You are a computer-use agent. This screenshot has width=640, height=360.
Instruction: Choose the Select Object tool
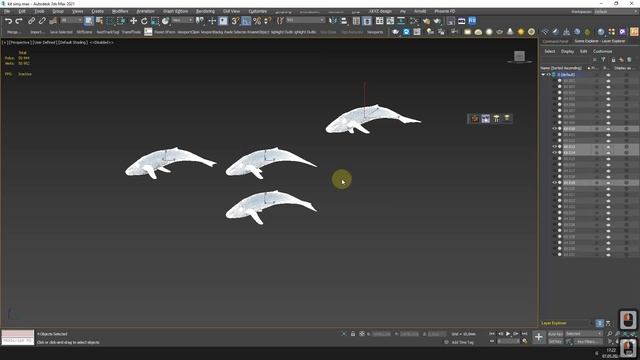pos(89,21)
